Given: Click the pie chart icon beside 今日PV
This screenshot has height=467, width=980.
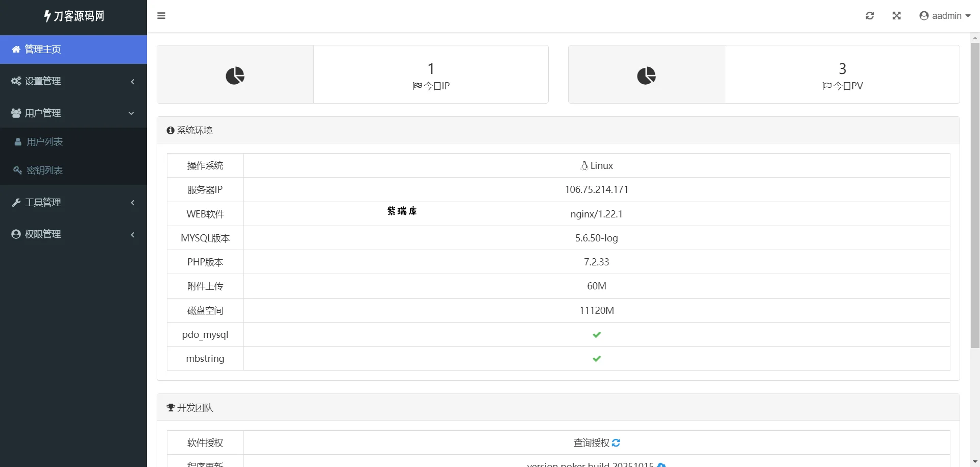Looking at the screenshot, I should tap(646, 76).
